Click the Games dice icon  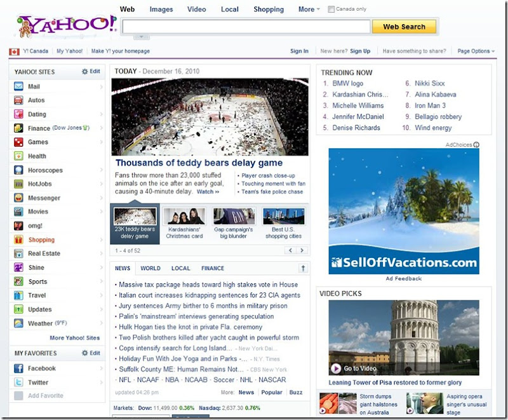18,142
